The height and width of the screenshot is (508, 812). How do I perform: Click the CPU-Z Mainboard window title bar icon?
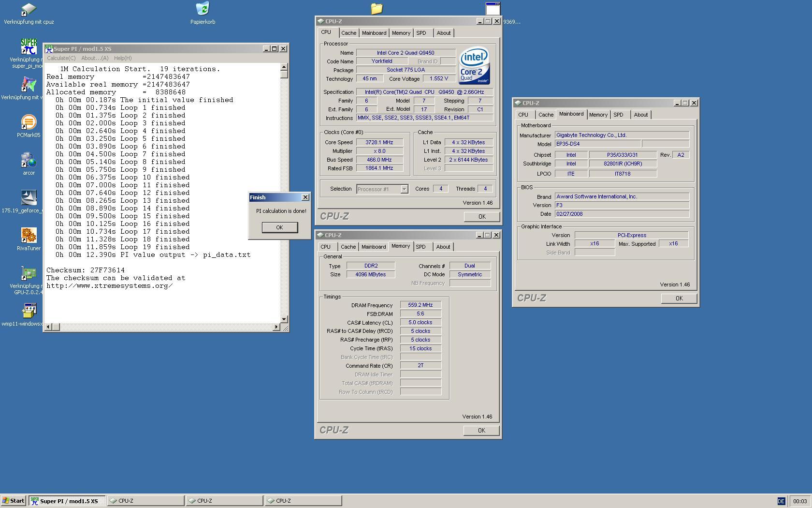(x=518, y=103)
